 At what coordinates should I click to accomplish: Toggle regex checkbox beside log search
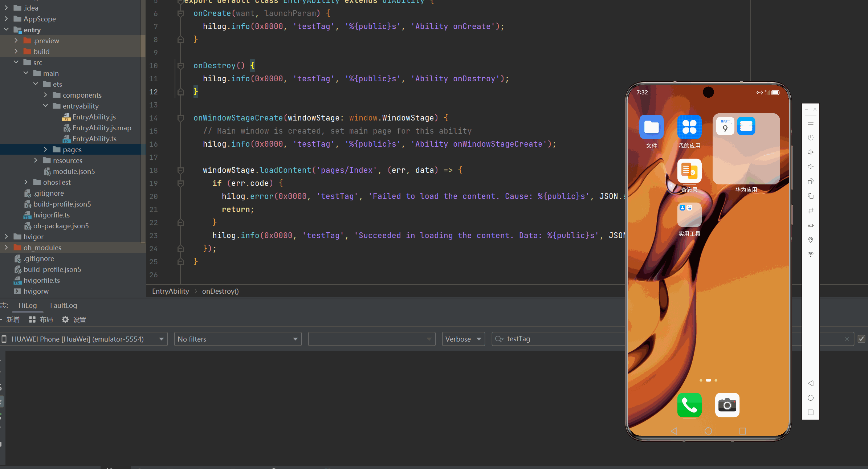tap(861, 339)
